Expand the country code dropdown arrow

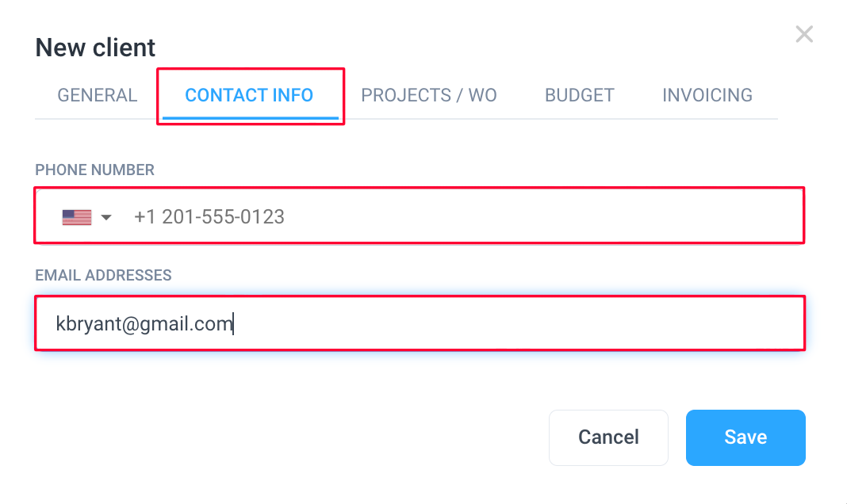tap(106, 217)
